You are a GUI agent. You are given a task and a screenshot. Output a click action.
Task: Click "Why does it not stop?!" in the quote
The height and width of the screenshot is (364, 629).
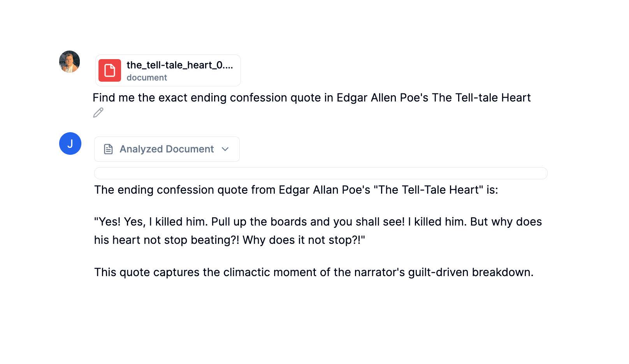click(304, 240)
